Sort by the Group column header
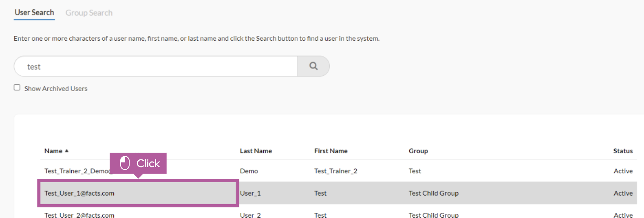 [x=418, y=151]
